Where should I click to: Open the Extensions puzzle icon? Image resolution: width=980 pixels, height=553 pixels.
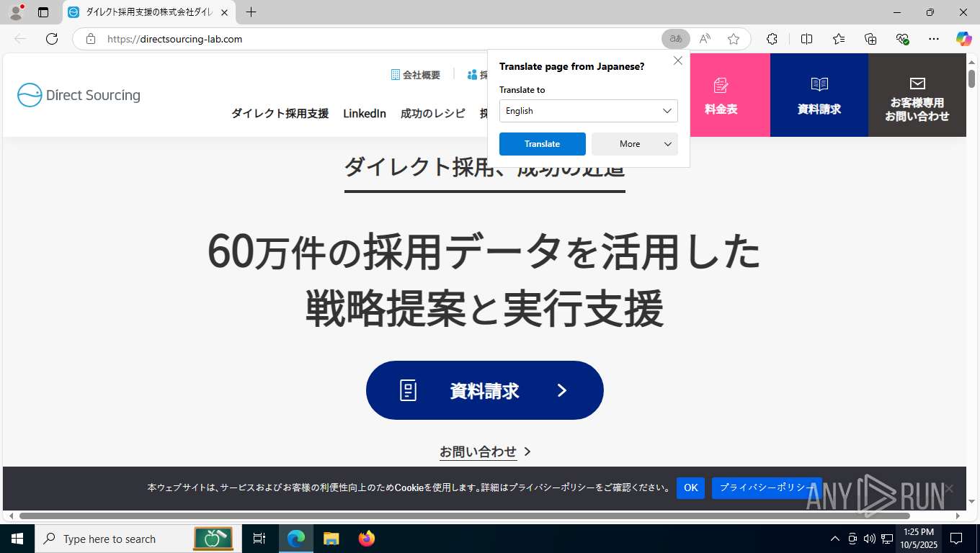772,39
